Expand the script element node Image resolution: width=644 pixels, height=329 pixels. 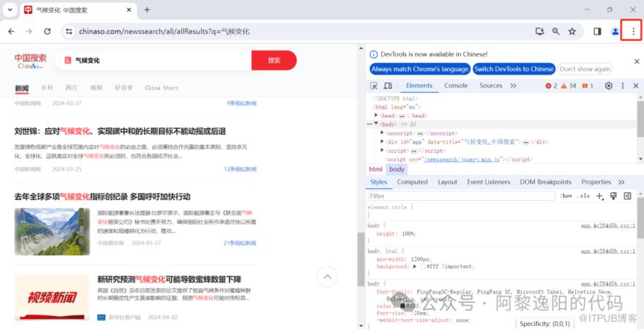(x=382, y=151)
